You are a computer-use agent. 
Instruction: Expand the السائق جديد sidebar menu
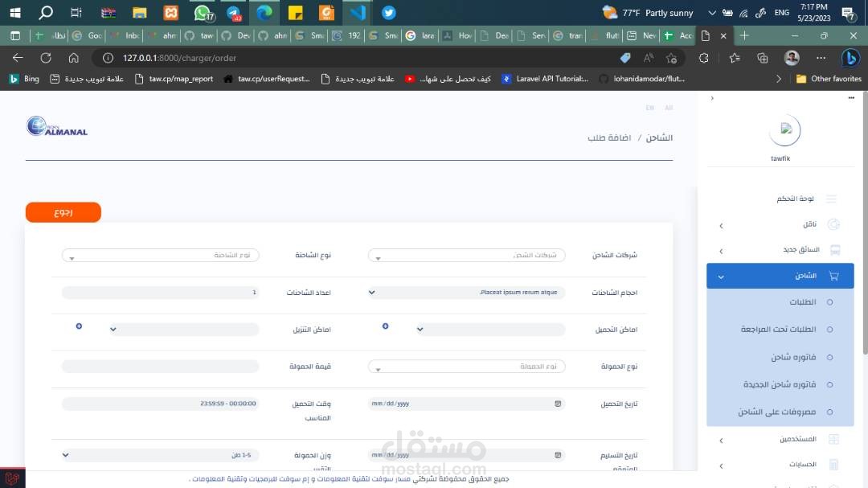click(780, 250)
